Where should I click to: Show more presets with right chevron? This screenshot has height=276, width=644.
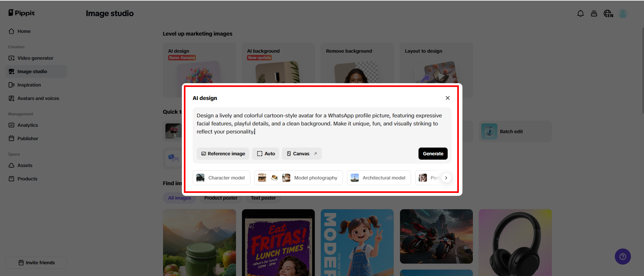point(446,178)
